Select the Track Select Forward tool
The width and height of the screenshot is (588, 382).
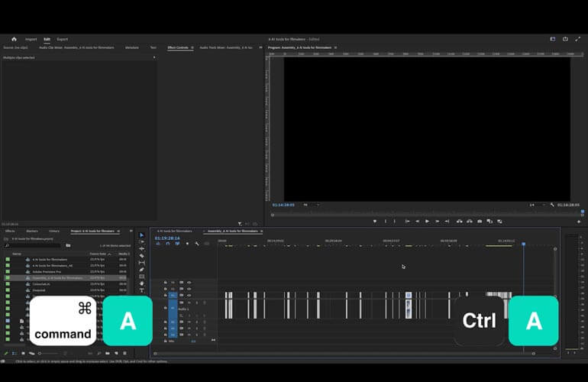point(142,241)
